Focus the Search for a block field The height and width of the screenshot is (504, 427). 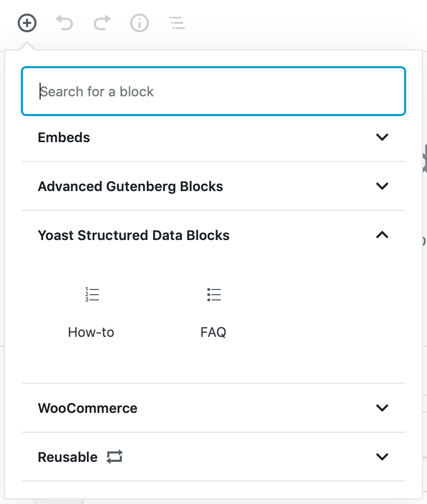click(213, 91)
